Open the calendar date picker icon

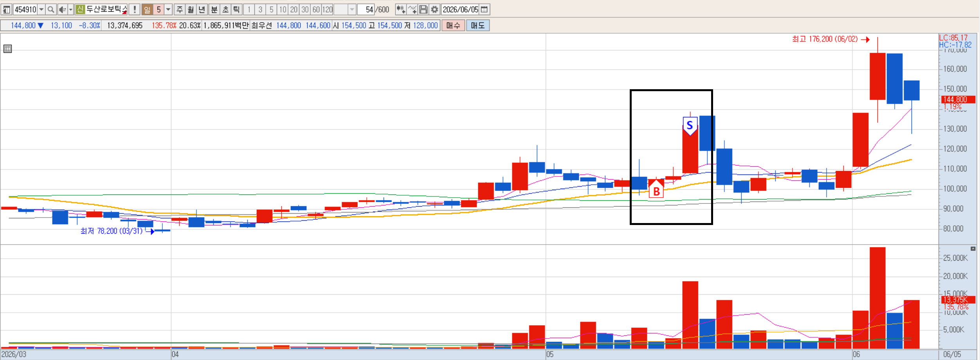click(x=485, y=9)
